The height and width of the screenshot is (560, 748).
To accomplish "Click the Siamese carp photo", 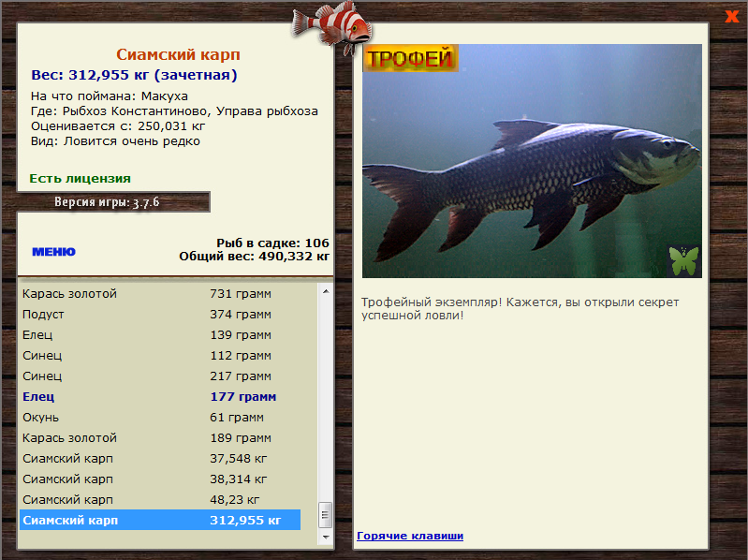I will [532, 161].
